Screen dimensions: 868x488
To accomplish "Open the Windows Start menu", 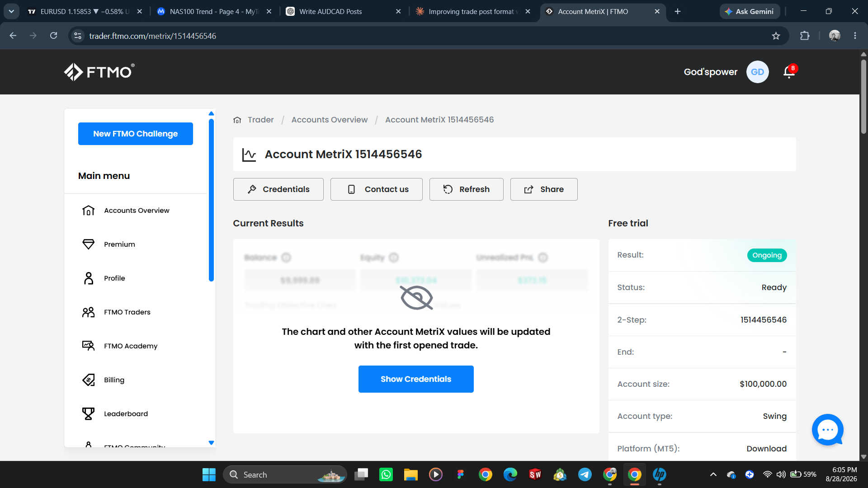I will pos(209,474).
